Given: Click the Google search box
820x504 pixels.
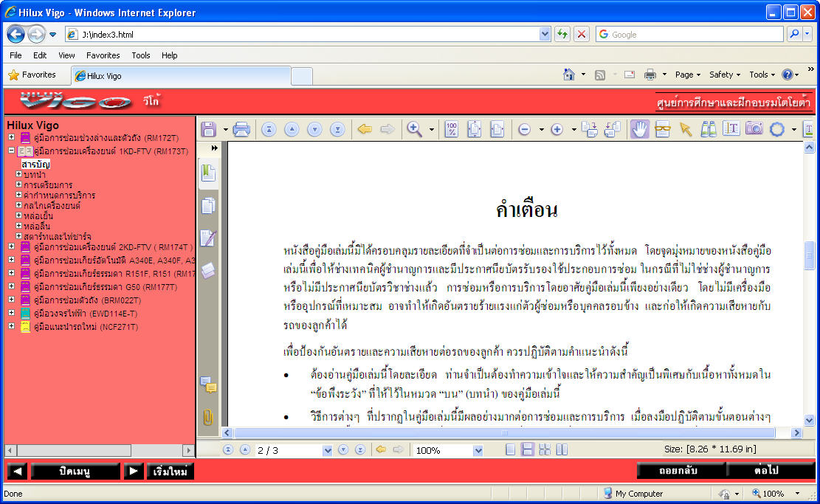Looking at the screenshot, I should (x=689, y=35).
